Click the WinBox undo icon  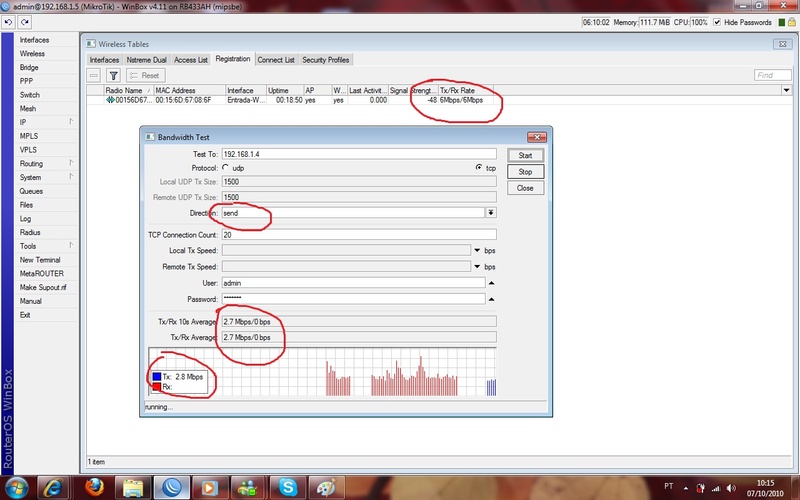tap(8, 22)
